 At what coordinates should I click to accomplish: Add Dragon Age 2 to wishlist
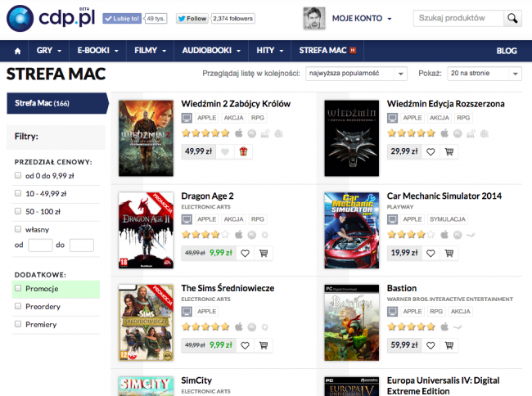(245, 253)
